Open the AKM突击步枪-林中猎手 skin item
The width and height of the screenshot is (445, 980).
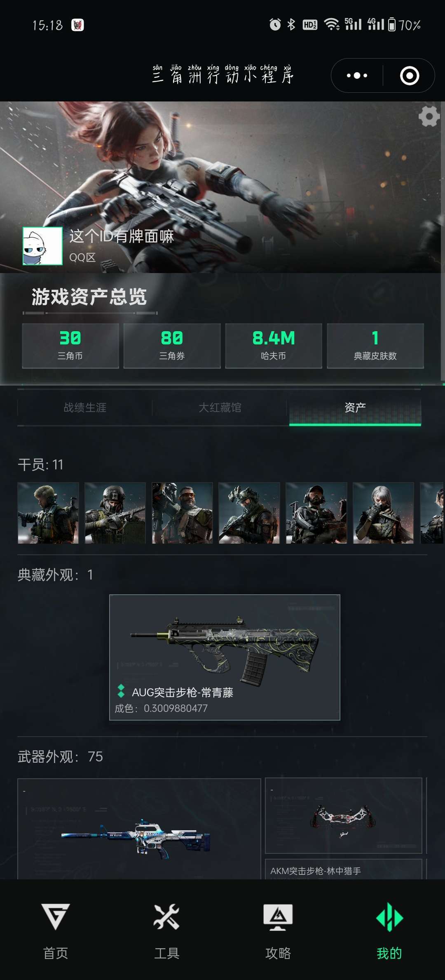[x=344, y=829]
